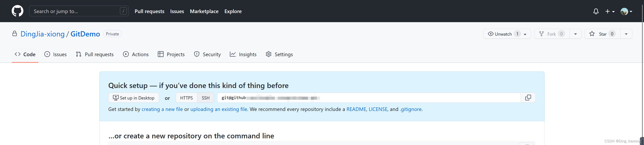Open the LICENSE link
This screenshot has width=644, height=145.
click(378, 109)
